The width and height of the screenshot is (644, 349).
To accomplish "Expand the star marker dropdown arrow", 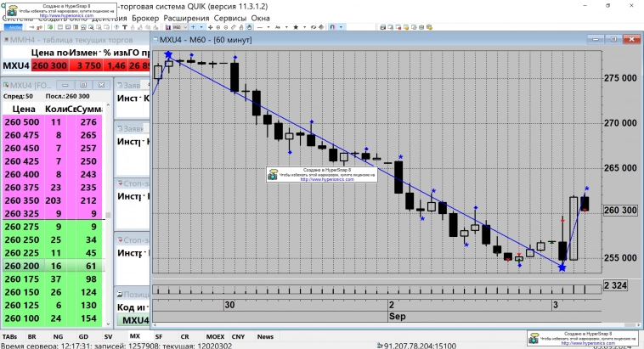I will pos(305,27).
